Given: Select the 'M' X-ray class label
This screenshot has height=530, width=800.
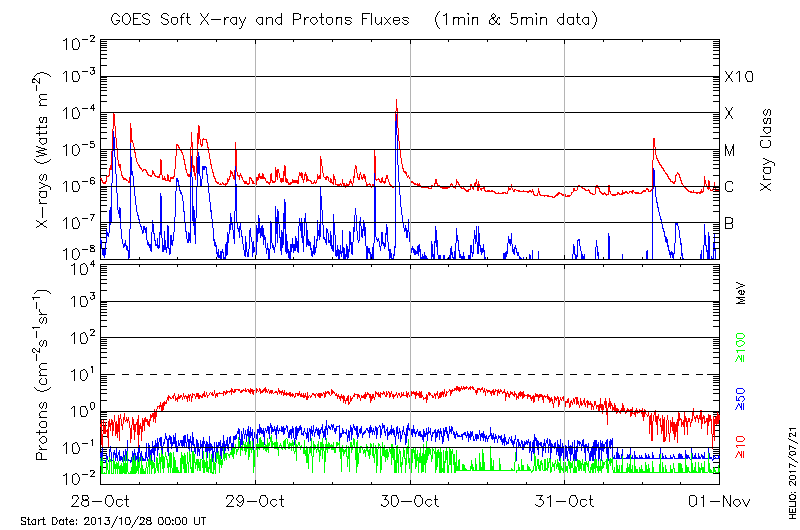Looking at the screenshot, I should [x=730, y=151].
